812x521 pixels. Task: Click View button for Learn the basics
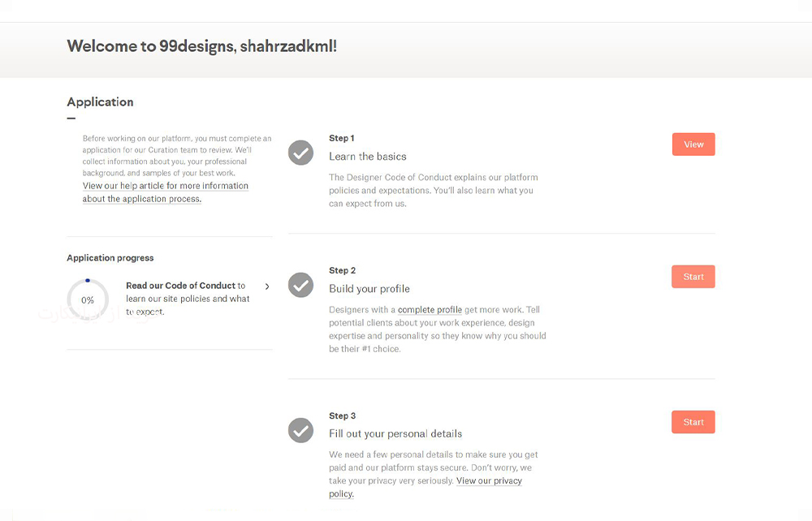(x=693, y=144)
